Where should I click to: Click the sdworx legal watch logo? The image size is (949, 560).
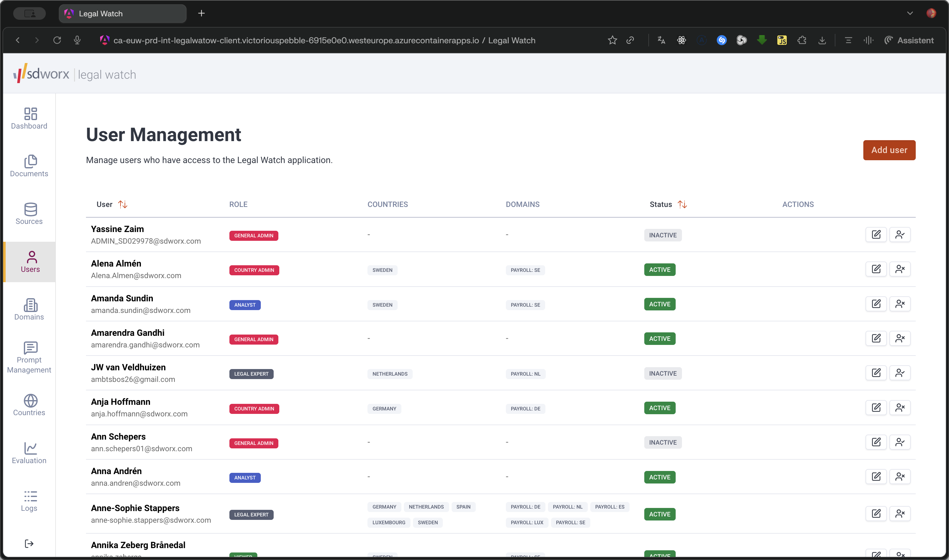[x=75, y=73]
